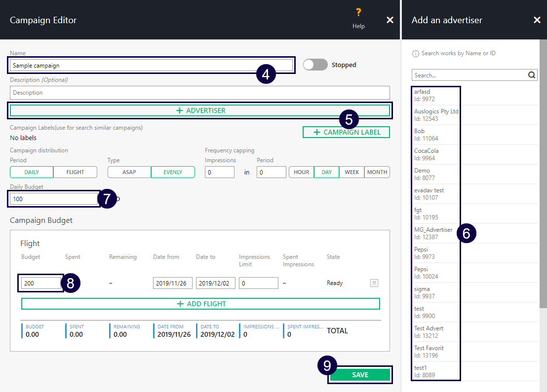This screenshot has height=392, width=547.
Task: Toggle the Stopped campaign switch
Action: coord(315,65)
